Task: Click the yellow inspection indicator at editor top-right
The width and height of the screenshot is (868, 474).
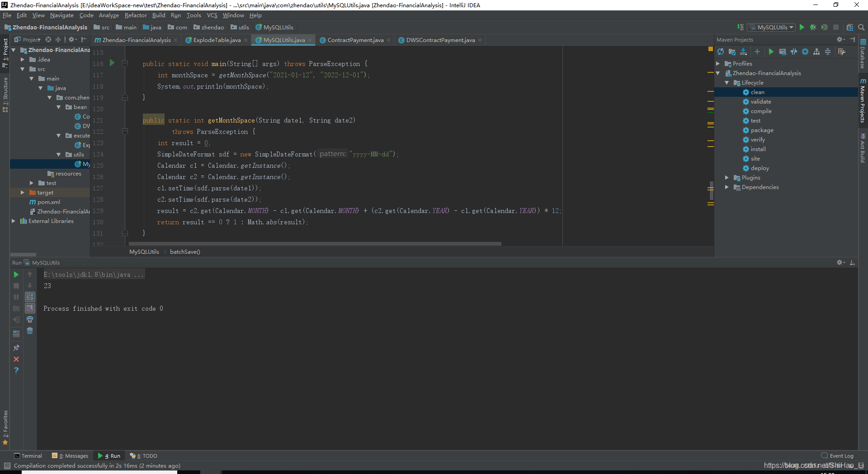Action: [x=711, y=49]
